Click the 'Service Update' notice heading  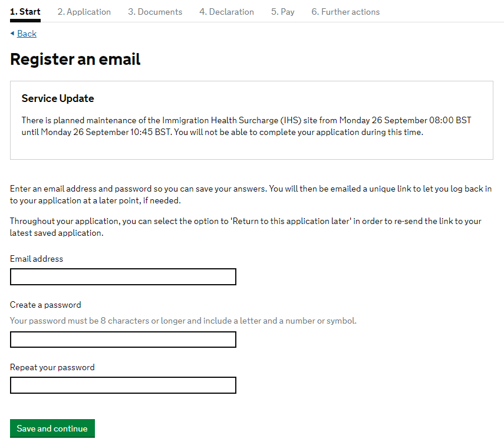(58, 98)
